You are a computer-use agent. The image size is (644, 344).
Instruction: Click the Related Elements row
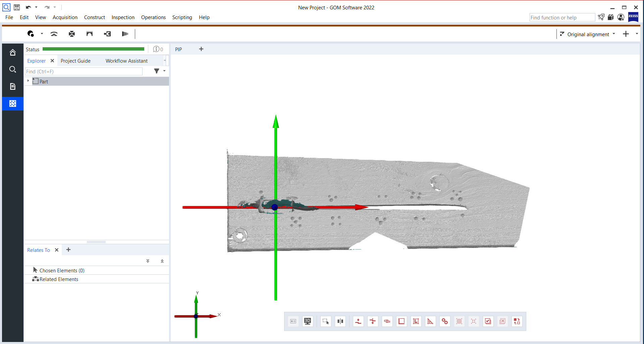[x=96, y=279]
